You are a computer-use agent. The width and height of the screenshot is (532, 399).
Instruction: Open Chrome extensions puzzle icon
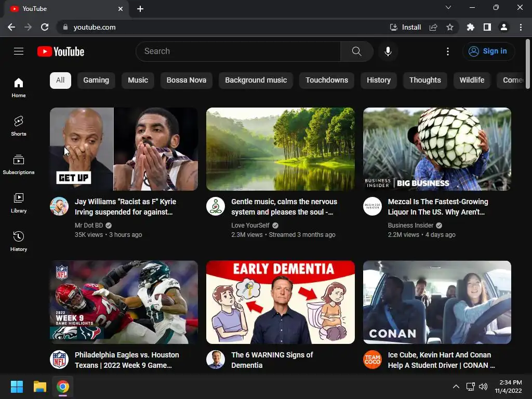[x=471, y=27]
